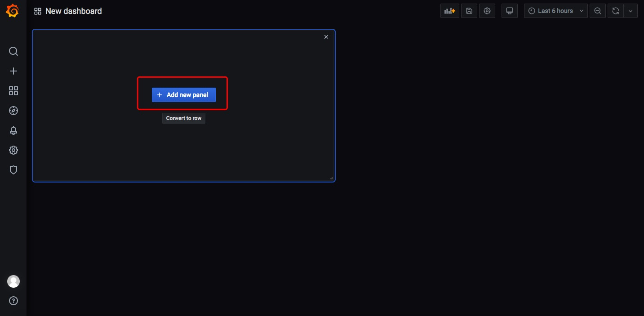This screenshot has height=316, width=644.
Task: Click the Add panel toolbar icon
Action: [450, 11]
